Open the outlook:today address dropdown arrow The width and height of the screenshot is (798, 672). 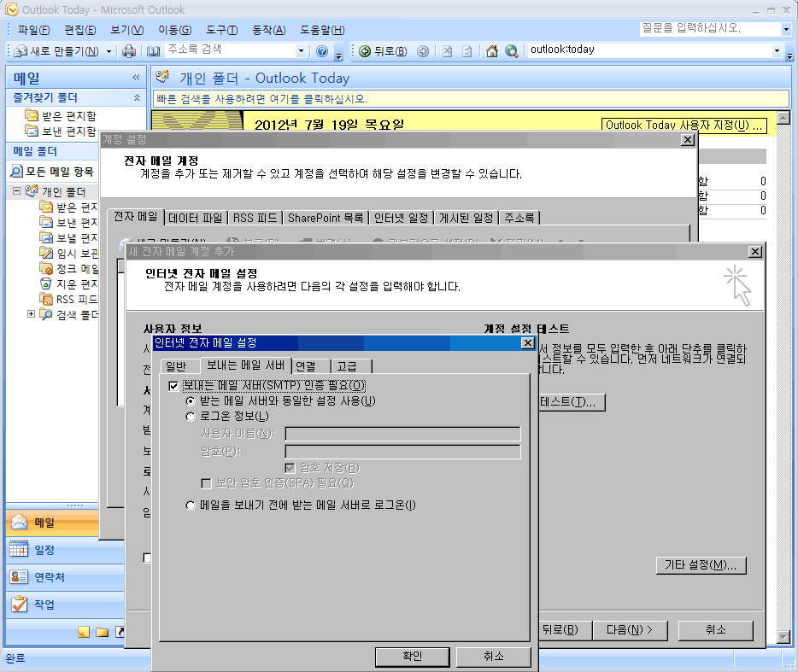(777, 50)
